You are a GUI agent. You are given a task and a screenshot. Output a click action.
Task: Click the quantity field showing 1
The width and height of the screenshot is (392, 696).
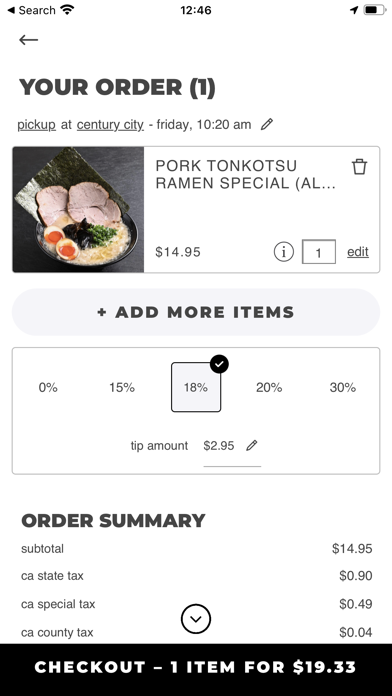[319, 252]
